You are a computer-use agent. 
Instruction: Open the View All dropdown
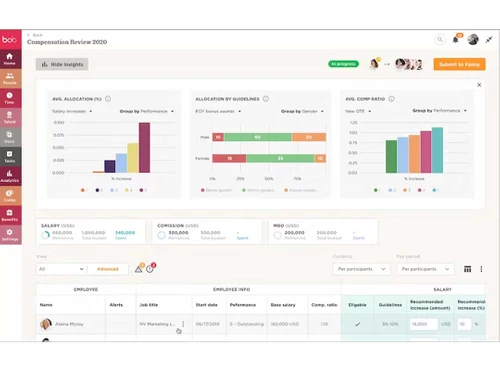pos(61,269)
